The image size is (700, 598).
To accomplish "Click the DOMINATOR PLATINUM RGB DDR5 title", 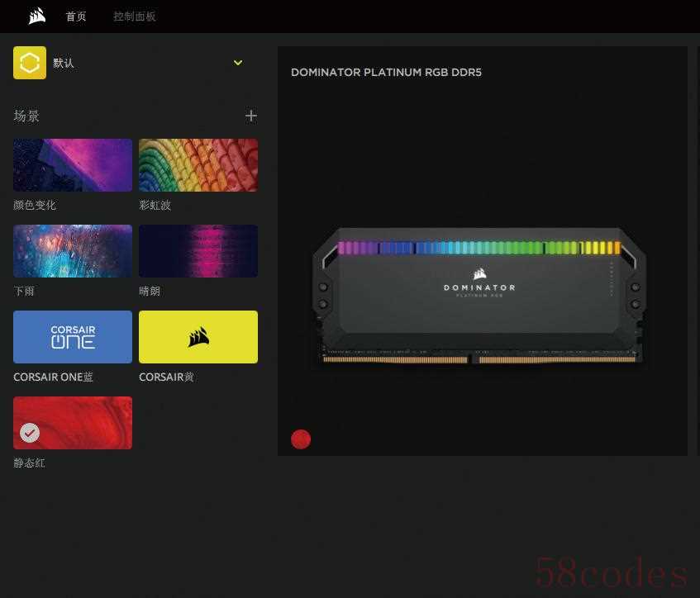I will coord(386,73).
